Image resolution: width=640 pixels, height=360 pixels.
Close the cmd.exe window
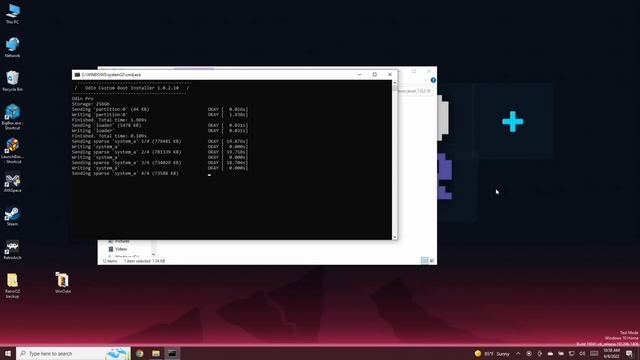[390, 75]
